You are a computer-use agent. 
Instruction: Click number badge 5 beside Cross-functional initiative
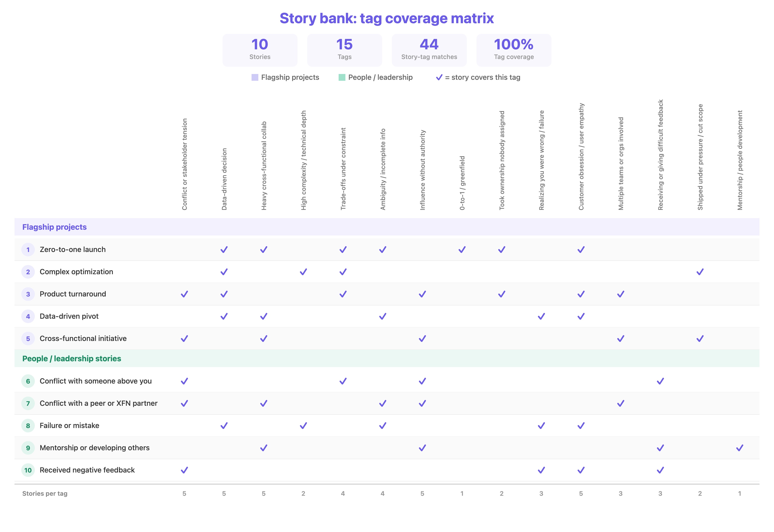28,339
